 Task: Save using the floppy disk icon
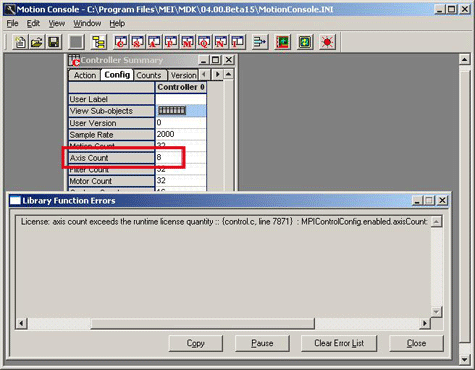(x=54, y=42)
